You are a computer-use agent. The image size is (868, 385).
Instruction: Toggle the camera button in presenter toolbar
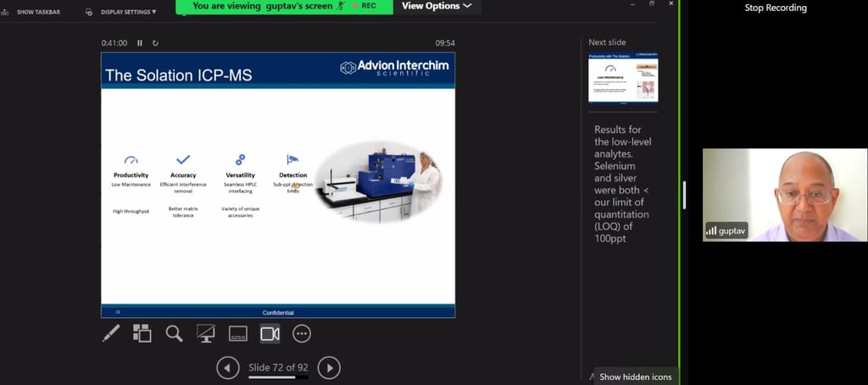[x=270, y=333]
